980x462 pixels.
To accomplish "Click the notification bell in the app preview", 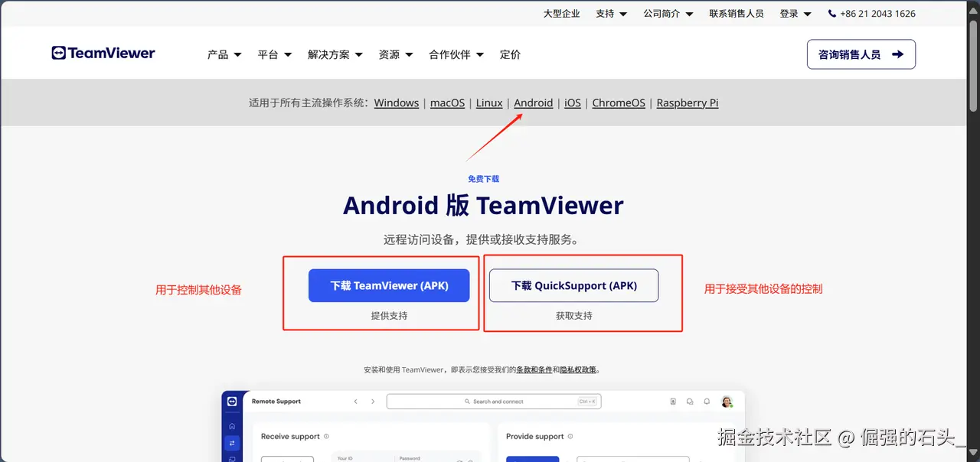I will click(x=707, y=402).
